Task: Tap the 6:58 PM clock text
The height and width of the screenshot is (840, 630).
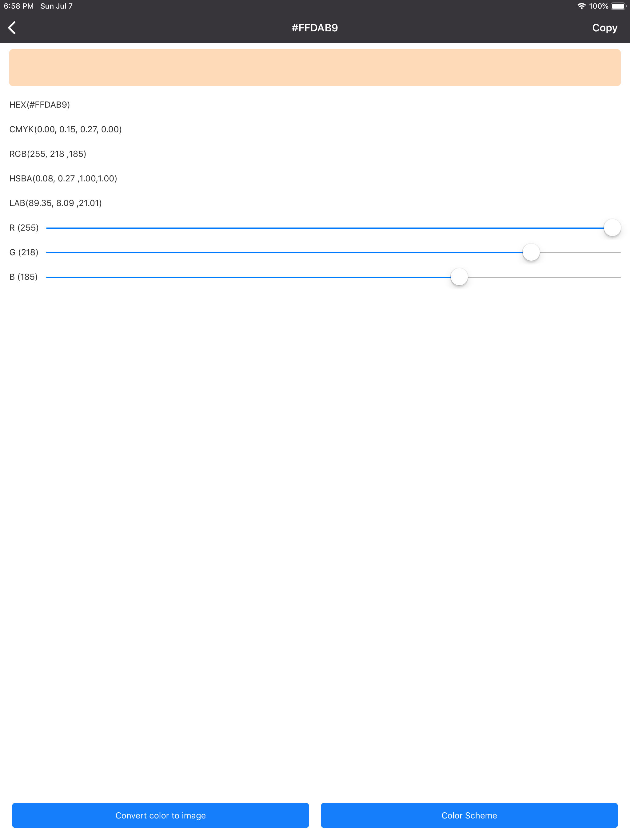Action: click(18, 6)
